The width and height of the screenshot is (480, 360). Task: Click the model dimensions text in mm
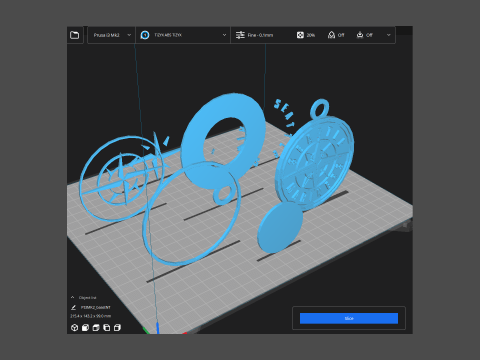pos(91,316)
